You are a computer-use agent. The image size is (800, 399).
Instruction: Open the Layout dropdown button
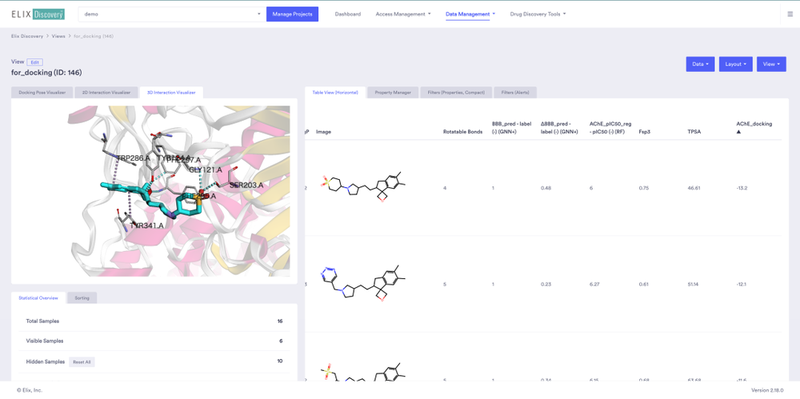pyautogui.click(x=735, y=64)
